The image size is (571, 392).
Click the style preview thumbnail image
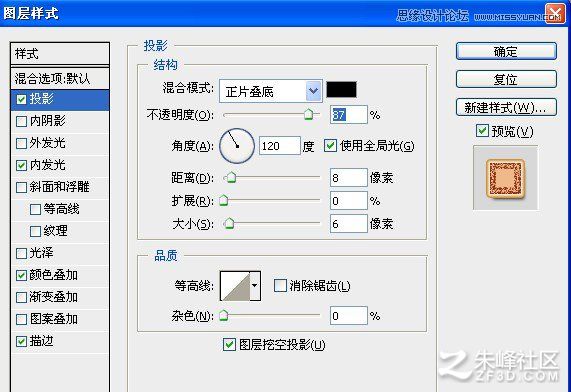[505, 178]
